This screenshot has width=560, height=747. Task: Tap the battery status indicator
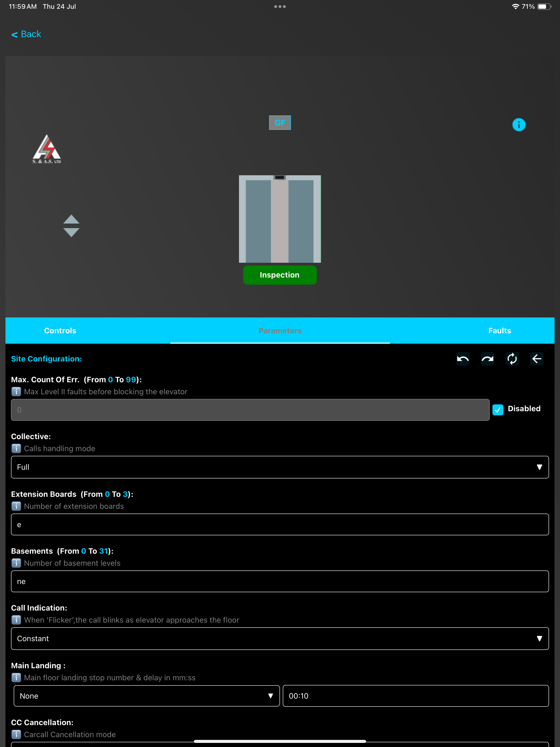tap(544, 6)
